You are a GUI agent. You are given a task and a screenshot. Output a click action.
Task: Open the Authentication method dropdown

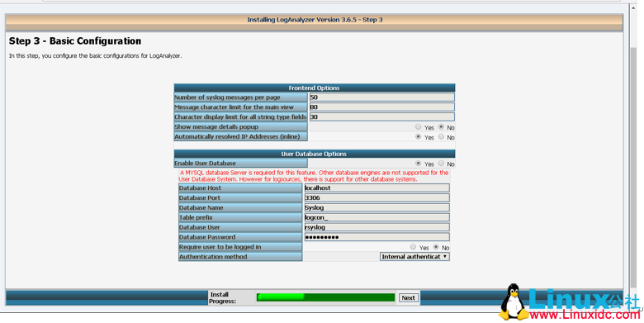pyautogui.click(x=414, y=257)
